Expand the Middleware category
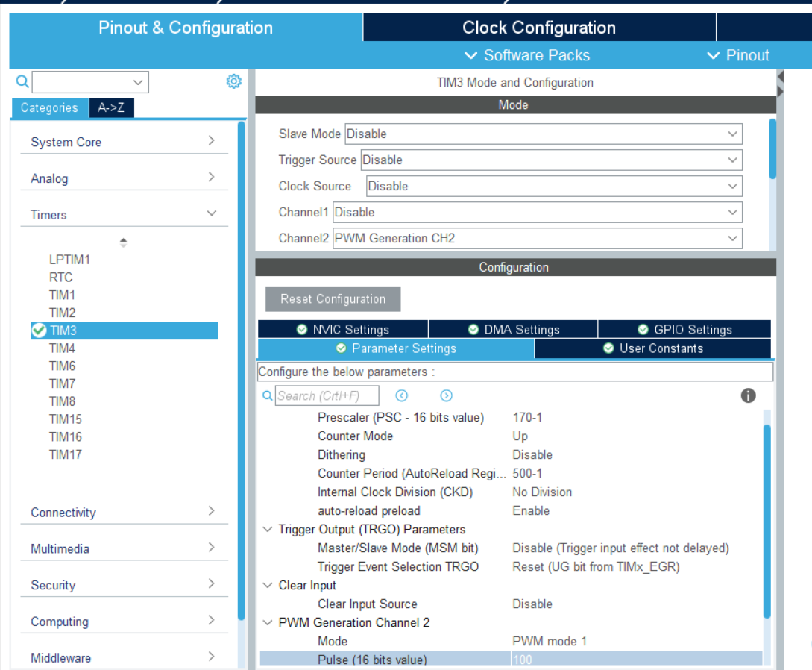Screen dimensions: 812x670 click(124, 657)
